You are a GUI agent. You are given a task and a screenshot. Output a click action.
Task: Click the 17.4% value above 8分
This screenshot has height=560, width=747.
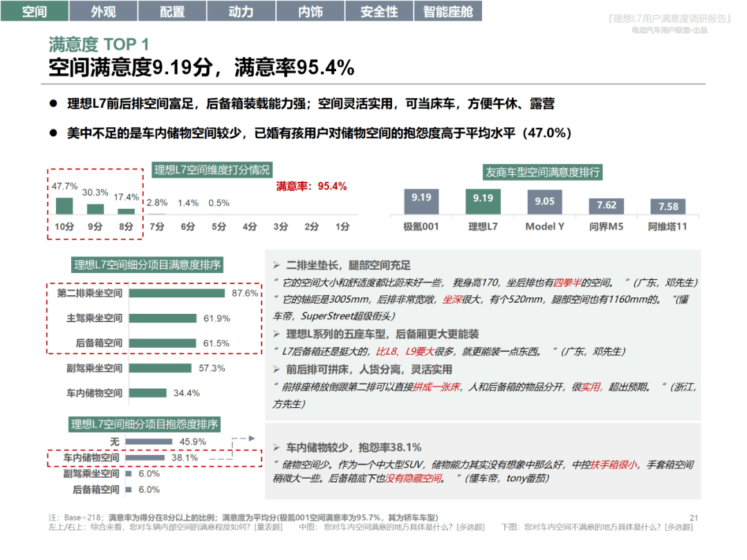(127, 196)
